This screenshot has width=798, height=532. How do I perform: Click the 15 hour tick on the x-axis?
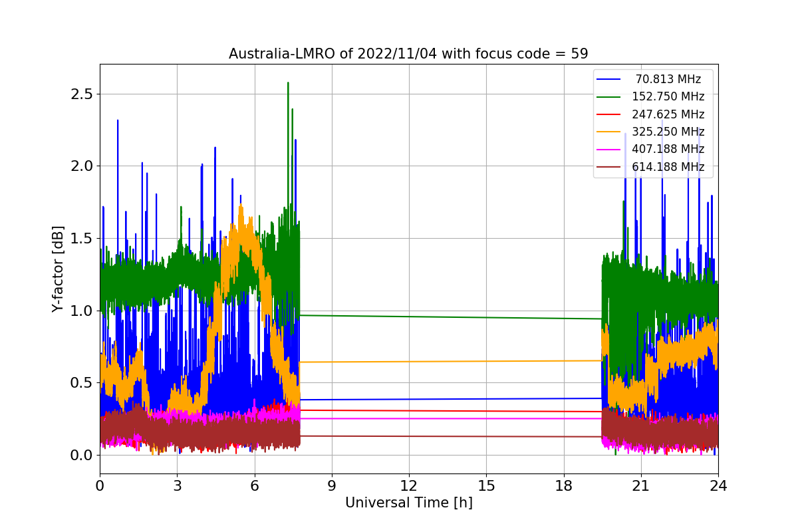[486, 486]
